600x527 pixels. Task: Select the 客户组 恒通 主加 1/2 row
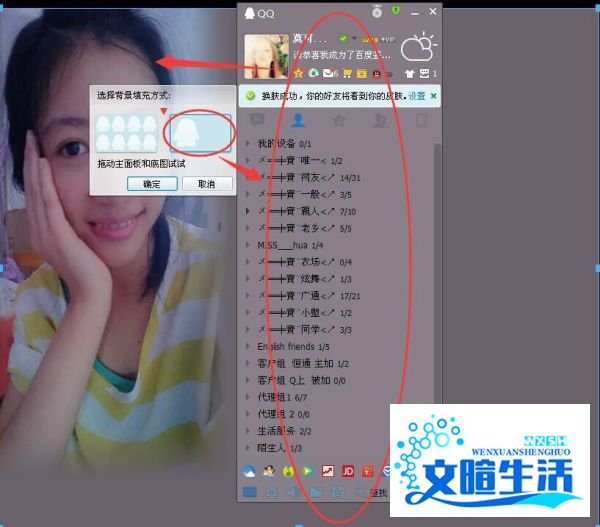pos(339,363)
